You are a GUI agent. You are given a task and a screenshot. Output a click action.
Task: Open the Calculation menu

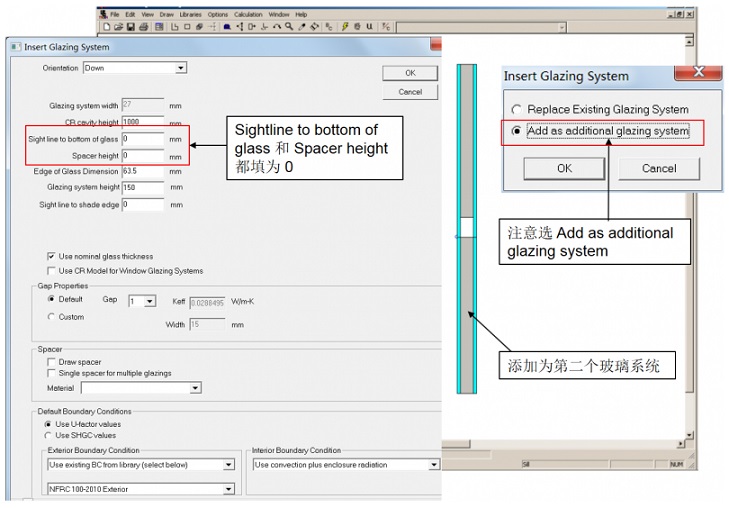[x=247, y=15]
